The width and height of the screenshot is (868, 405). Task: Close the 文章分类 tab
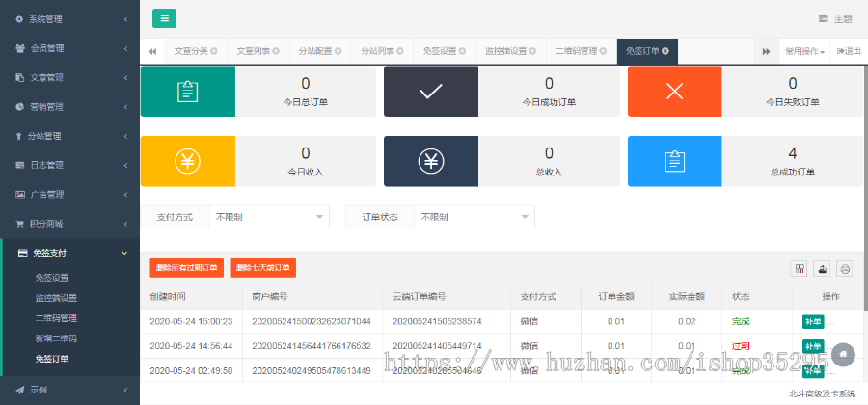pos(214,51)
